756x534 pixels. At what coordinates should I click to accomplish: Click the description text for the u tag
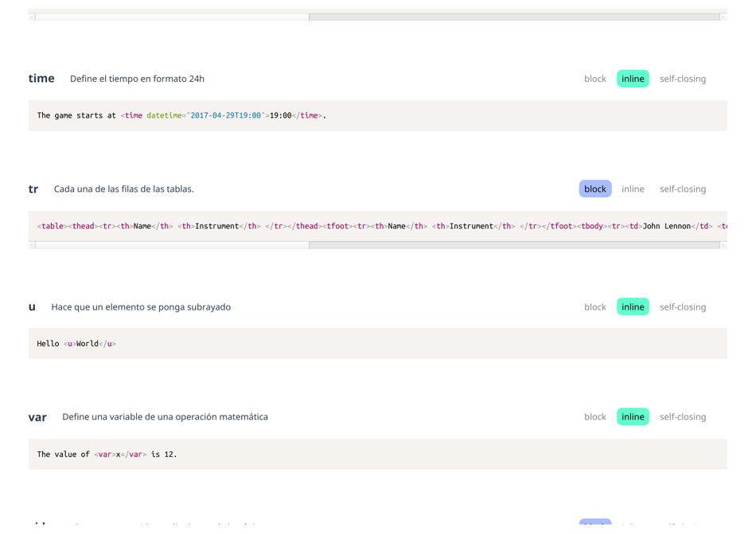pyautogui.click(x=142, y=306)
